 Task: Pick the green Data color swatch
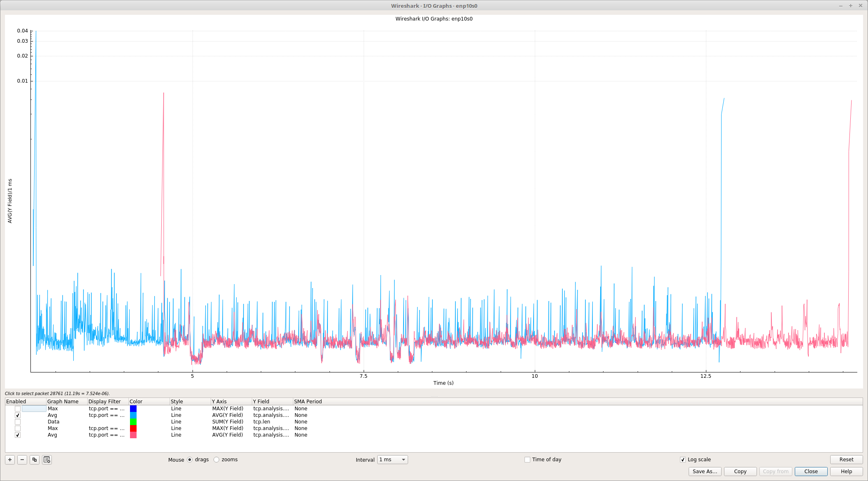click(133, 422)
